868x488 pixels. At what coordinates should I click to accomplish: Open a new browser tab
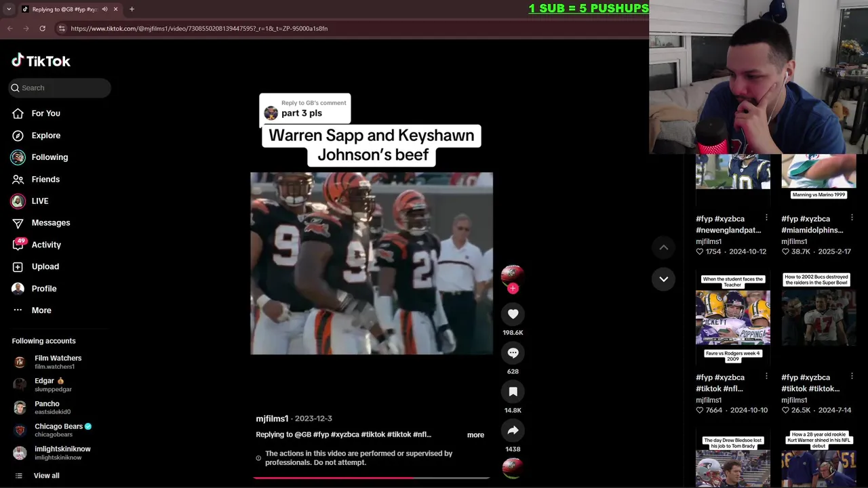coord(132,9)
